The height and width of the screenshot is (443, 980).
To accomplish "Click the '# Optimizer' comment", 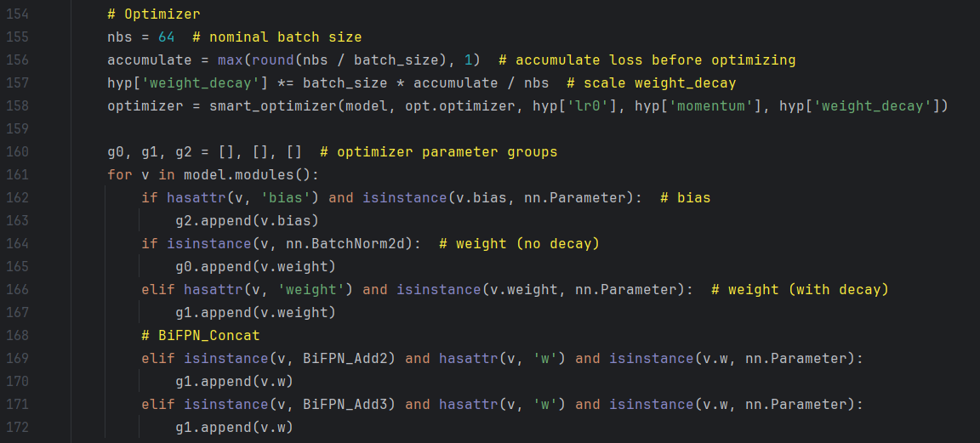I will (150, 14).
